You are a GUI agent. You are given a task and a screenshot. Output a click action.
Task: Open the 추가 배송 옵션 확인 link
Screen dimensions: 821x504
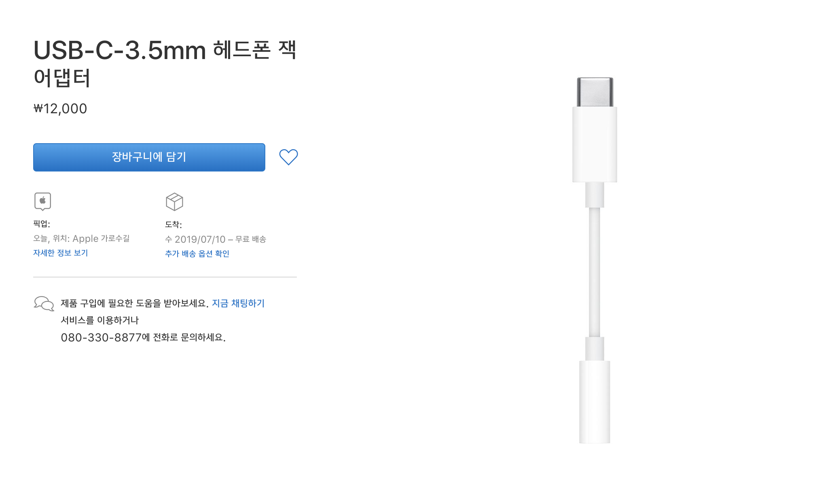197,254
